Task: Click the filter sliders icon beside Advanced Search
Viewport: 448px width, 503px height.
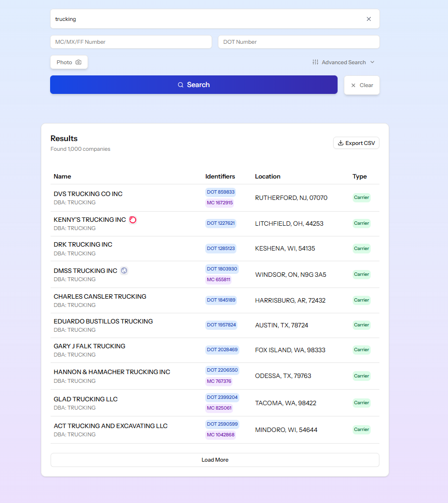Action: pos(315,62)
